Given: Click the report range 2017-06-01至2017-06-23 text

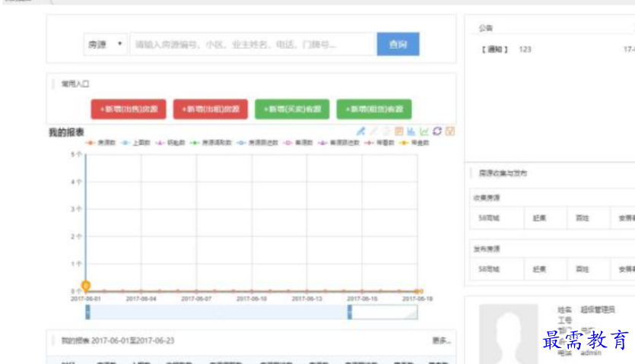Looking at the screenshot, I should 133,340.
